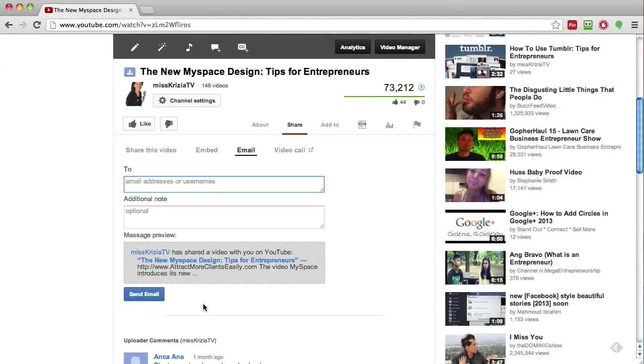
Task: Bookmark the page with the star icon
Action: click(x=555, y=25)
